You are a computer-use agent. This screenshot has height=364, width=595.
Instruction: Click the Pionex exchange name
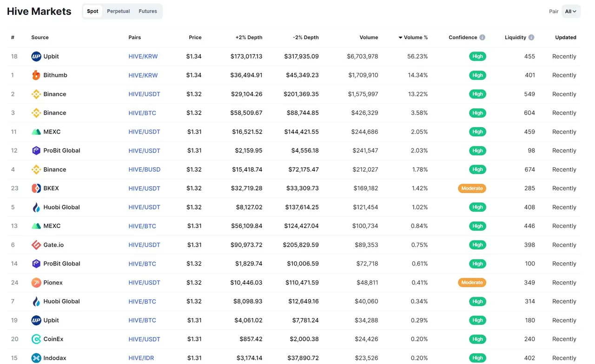click(x=53, y=282)
